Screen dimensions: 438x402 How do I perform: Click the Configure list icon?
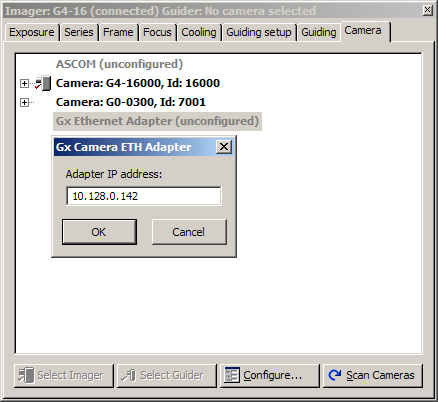(232, 375)
